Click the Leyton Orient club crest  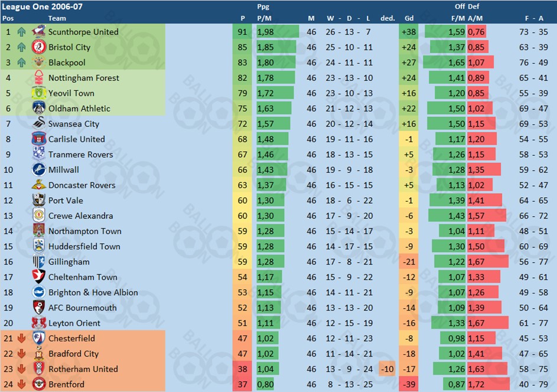39,322
